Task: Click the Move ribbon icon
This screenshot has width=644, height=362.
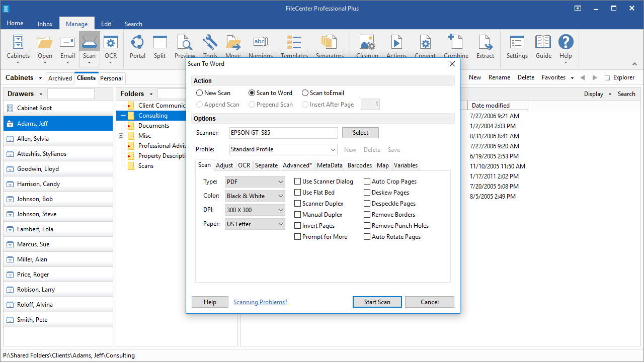Action: coord(233,47)
